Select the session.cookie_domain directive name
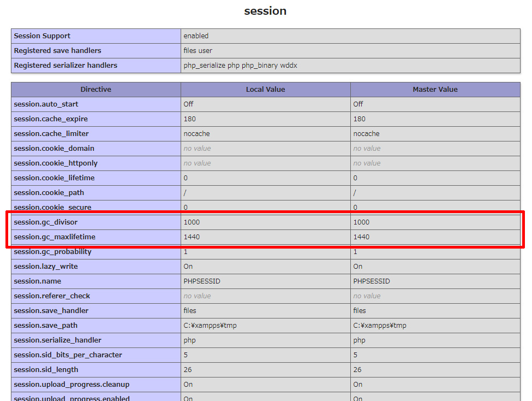 pos(54,149)
